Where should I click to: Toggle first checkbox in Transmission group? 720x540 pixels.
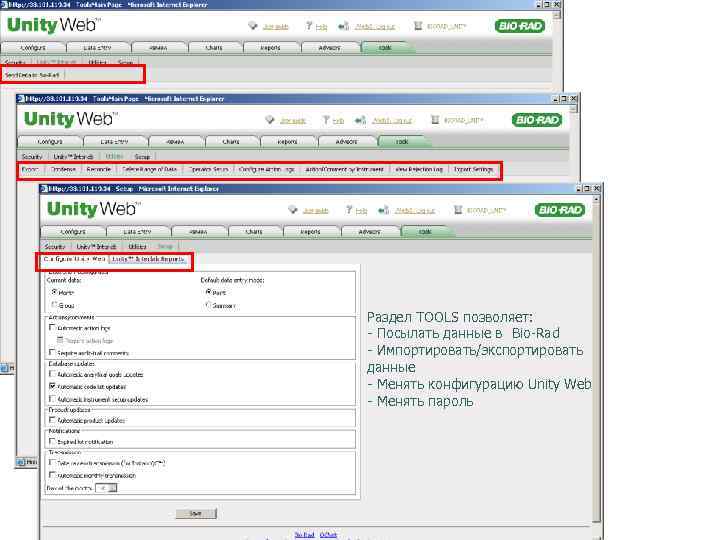point(52,462)
